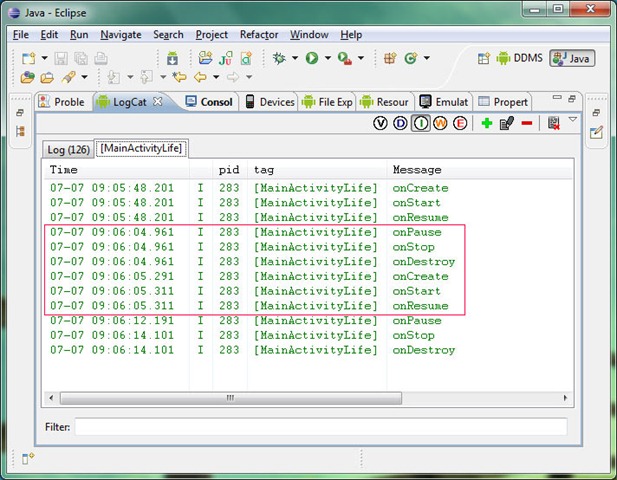Click the edit filter icon
The height and width of the screenshot is (480, 617).
[x=507, y=123]
